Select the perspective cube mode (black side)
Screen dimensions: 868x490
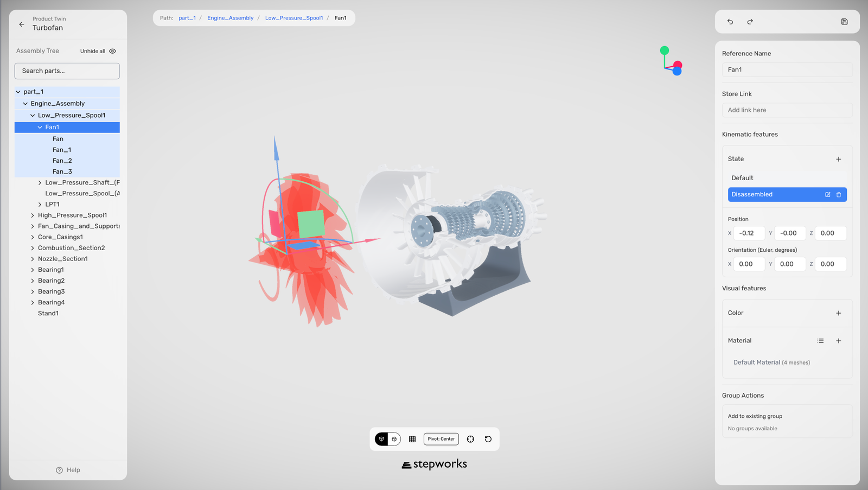(381, 439)
